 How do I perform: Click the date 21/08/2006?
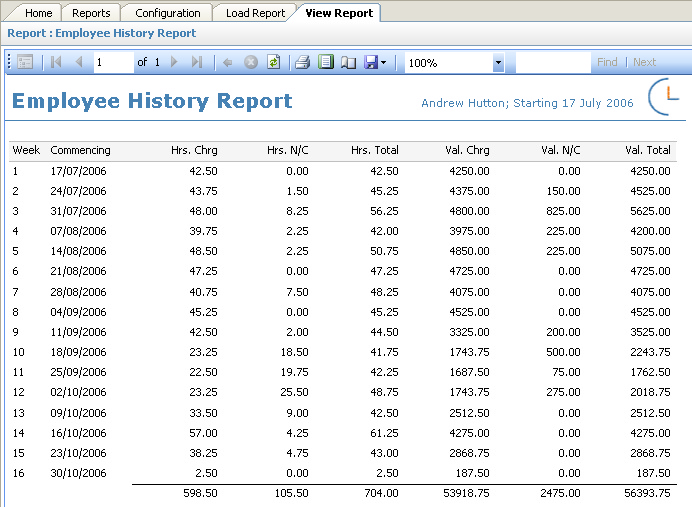[78, 271]
